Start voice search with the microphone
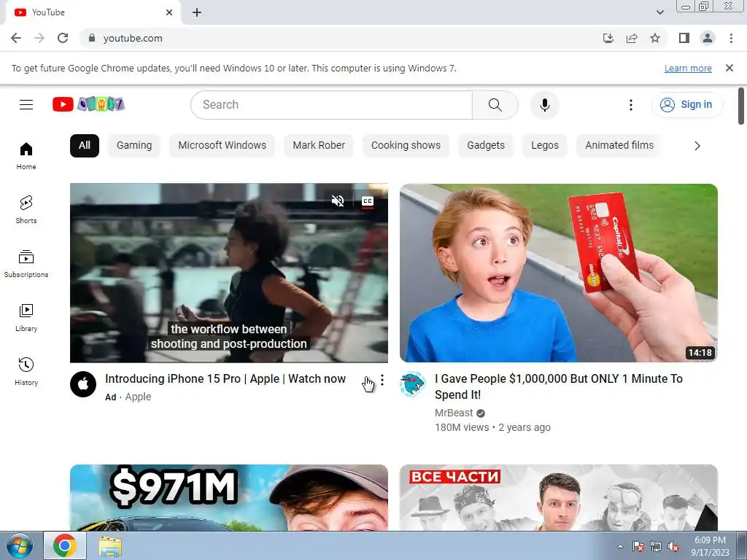 (544, 105)
